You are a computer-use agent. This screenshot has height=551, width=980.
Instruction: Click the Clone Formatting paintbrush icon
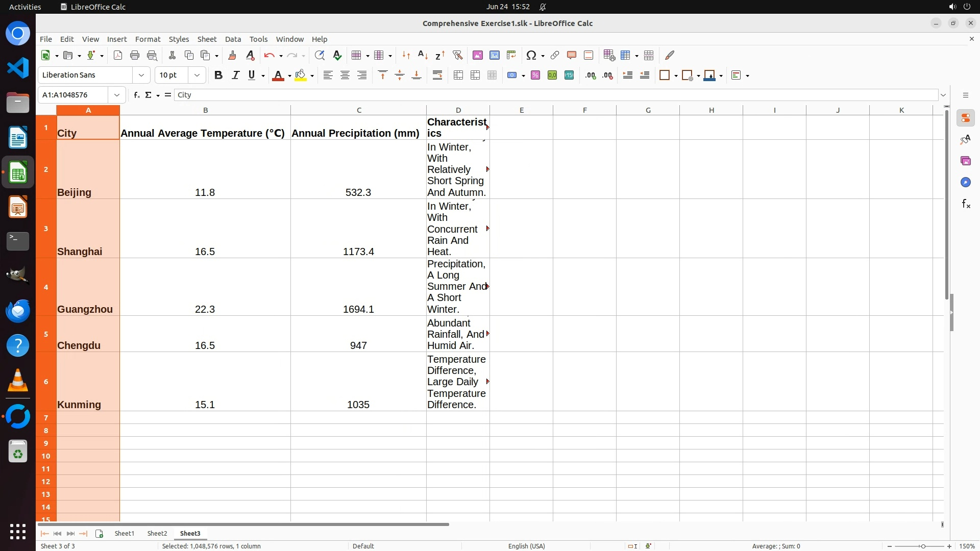point(232,55)
